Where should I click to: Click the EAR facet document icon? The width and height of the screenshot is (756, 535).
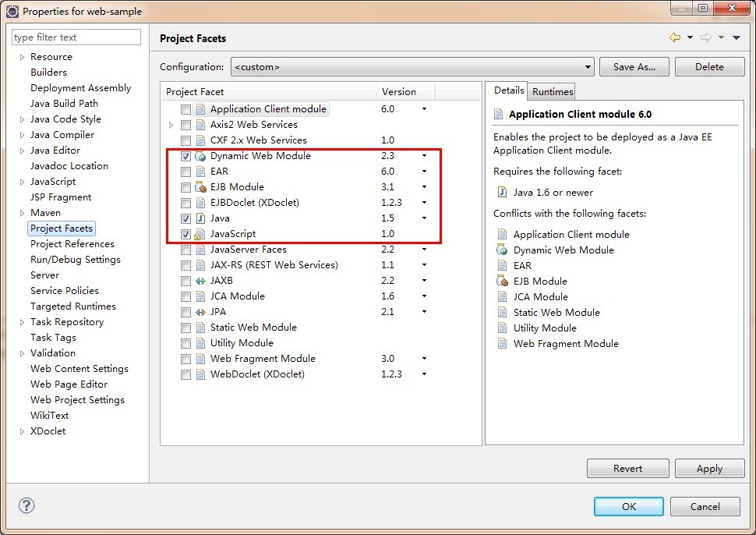[200, 172]
